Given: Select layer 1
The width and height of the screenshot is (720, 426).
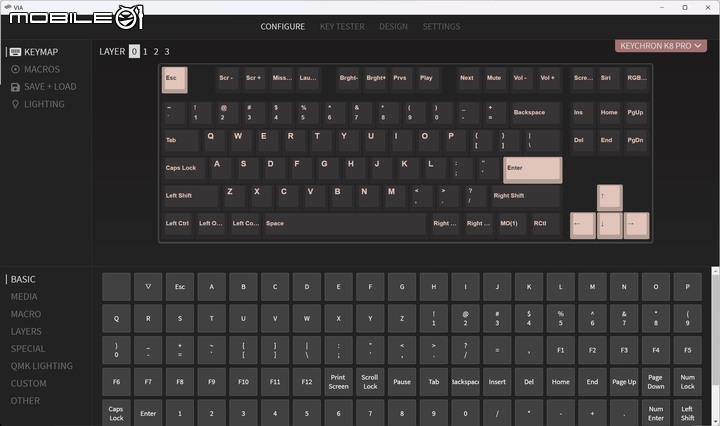Looking at the screenshot, I should (x=145, y=51).
